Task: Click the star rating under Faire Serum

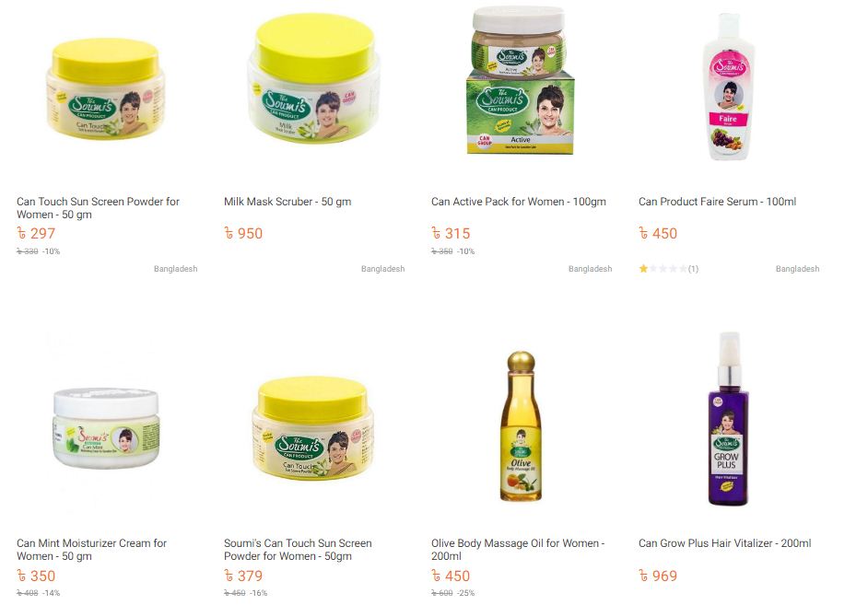Action: (663, 269)
